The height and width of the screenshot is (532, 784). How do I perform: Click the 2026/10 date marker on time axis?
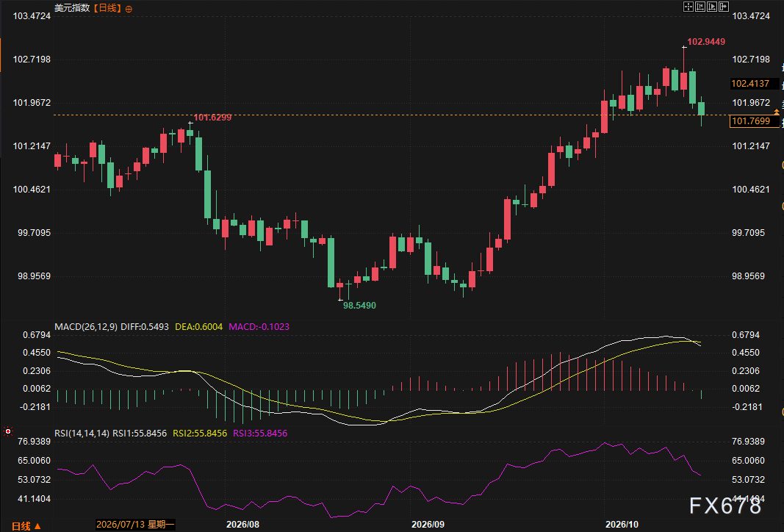[x=622, y=525]
